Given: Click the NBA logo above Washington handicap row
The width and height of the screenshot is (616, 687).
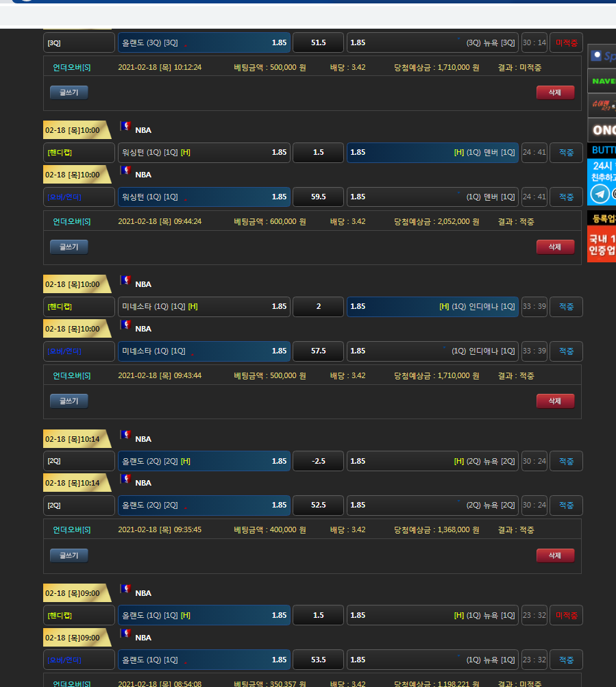Looking at the screenshot, I should point(125,126).
